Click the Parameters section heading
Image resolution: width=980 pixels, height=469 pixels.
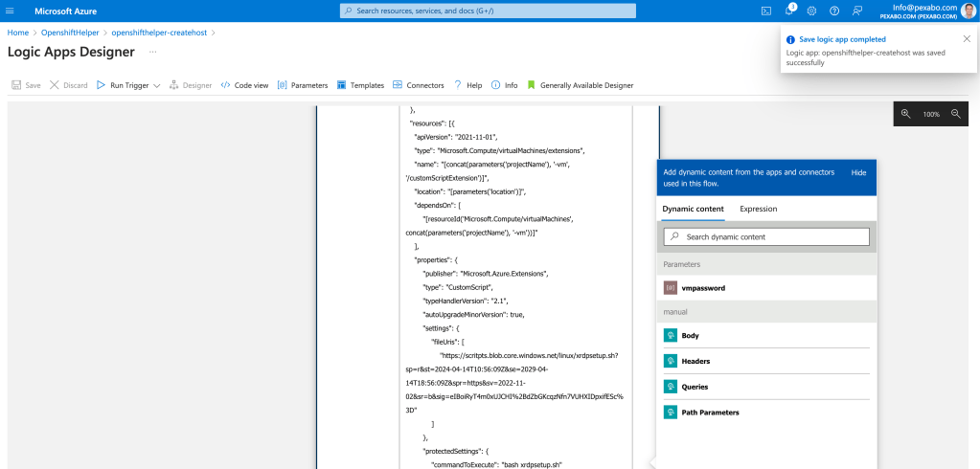tap(682, 264)
